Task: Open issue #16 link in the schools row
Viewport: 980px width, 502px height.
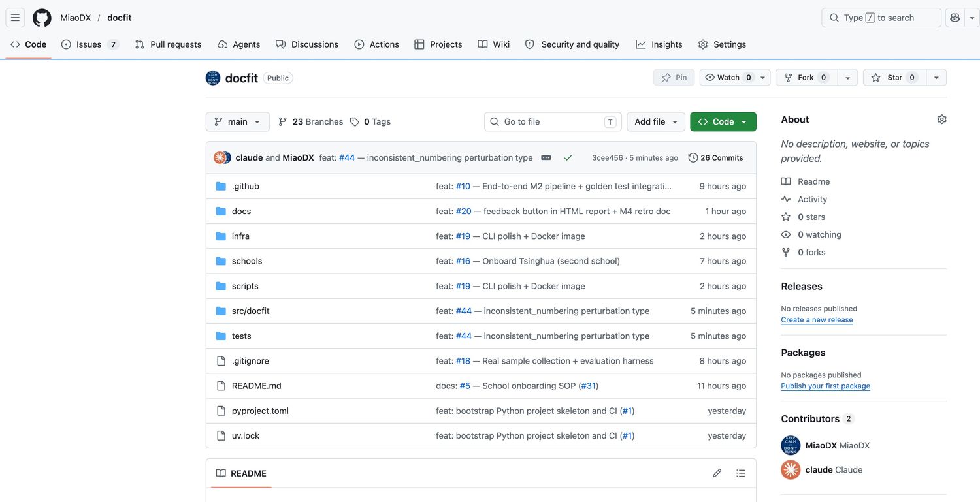Action: (463, 261)
